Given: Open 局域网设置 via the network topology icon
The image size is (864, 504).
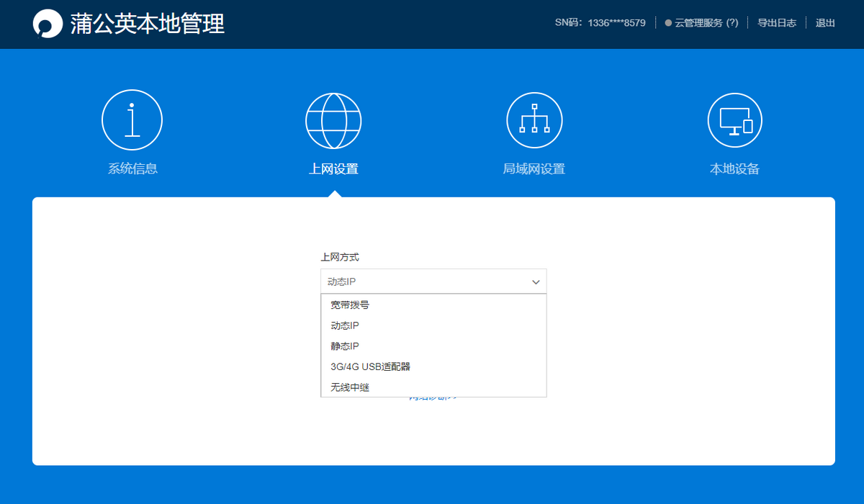Looking at the screenshot, I should (534, 120).
